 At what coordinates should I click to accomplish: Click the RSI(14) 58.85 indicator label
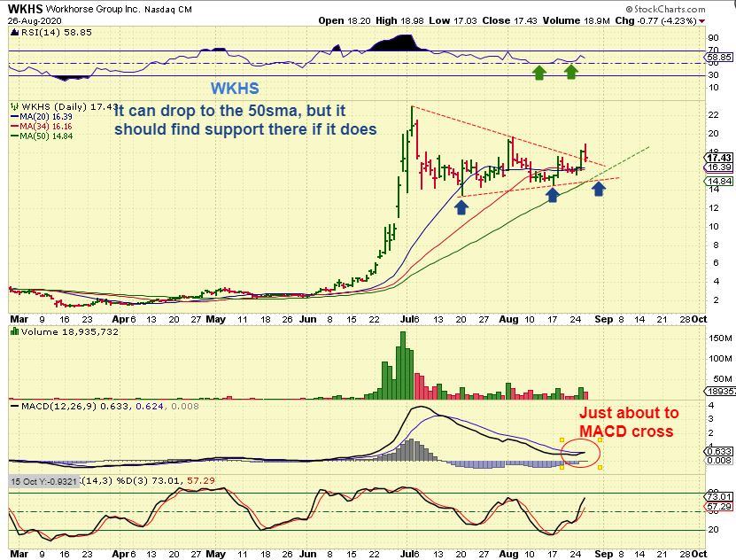coord(57,33)
